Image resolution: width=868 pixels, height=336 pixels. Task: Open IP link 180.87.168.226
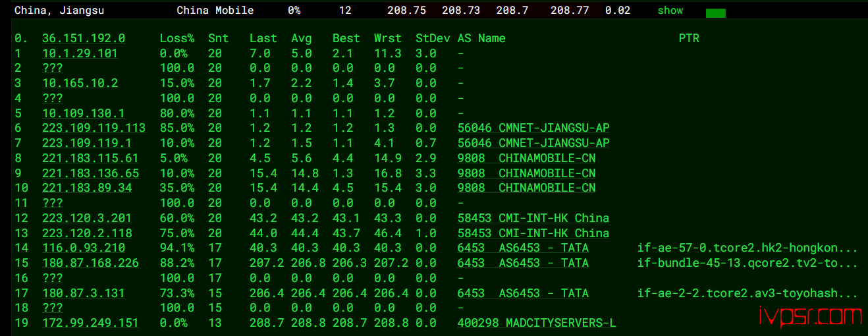tap(90, 263)
